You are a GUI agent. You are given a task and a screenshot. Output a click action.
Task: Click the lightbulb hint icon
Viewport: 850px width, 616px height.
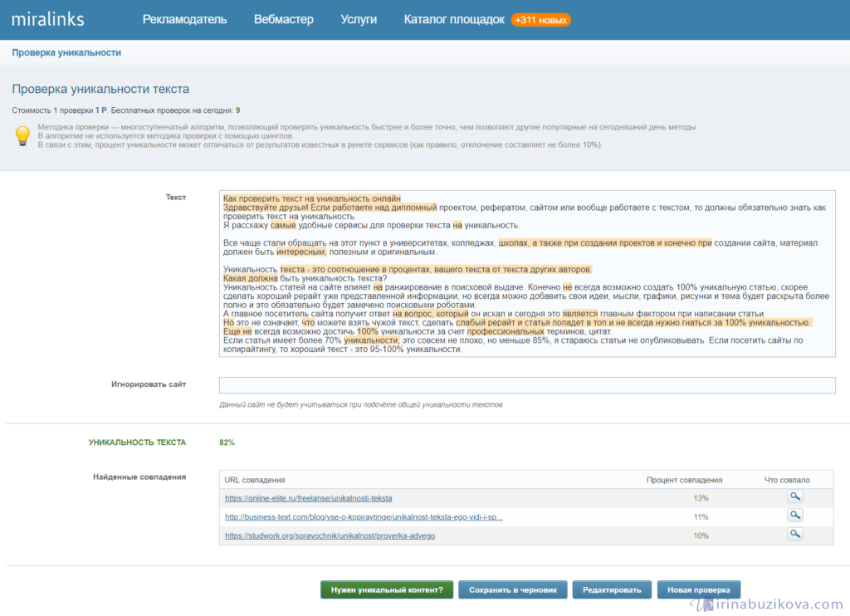pyautogui.click(x=23, y=135)
